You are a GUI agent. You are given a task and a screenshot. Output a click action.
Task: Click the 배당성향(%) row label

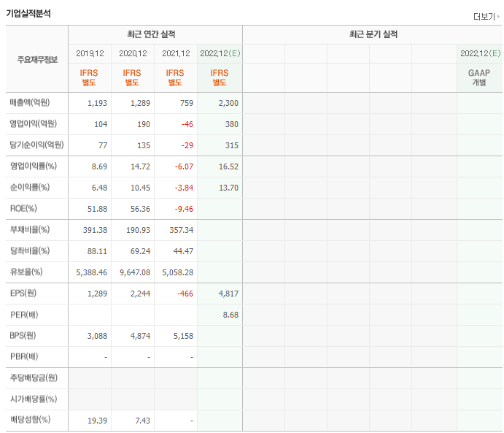coord(30,420)
